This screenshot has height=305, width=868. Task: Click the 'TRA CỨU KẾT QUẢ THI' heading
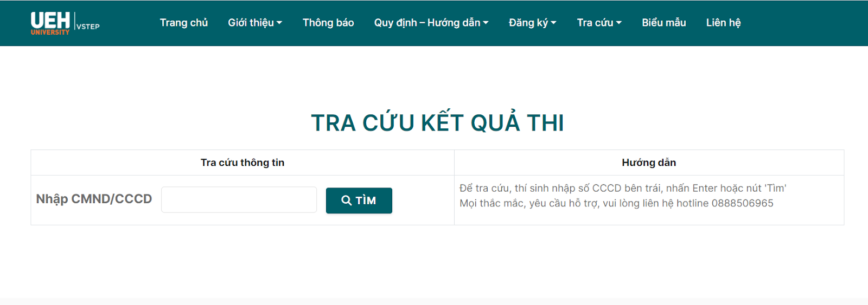[x=437, y=122]
